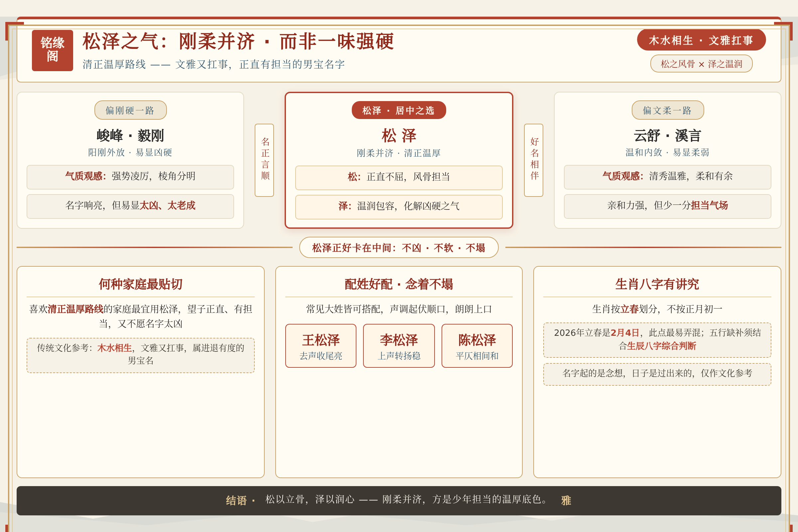This screenshot has width=798, height=532.
Task: Click the 云舒·溪言 heading
Action: (667, 135)
